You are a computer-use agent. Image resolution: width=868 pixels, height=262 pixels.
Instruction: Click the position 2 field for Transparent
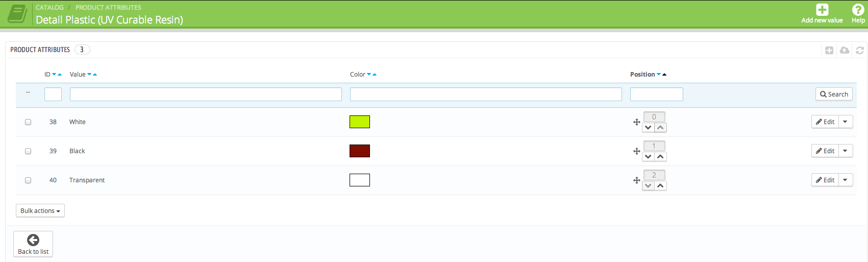click(654, 175)
